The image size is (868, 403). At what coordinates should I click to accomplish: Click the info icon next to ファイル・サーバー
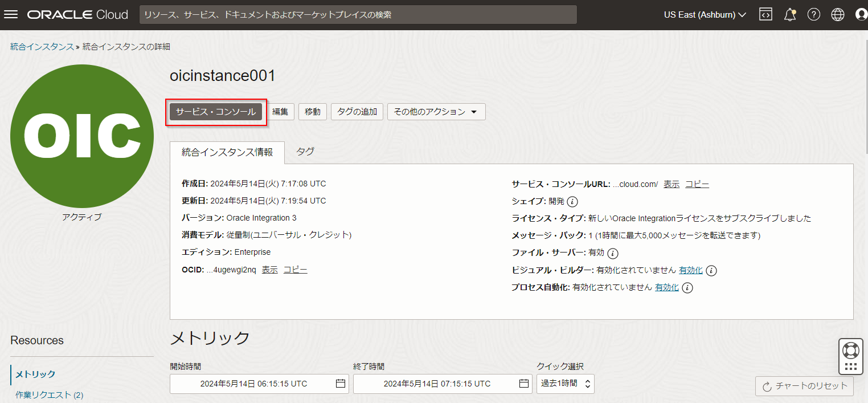coord(613,253)
